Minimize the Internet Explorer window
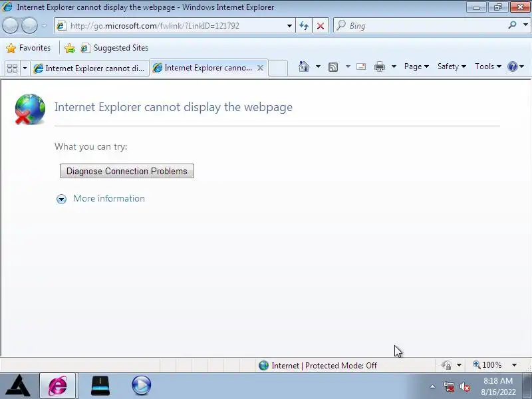 (x=476, y=7)
